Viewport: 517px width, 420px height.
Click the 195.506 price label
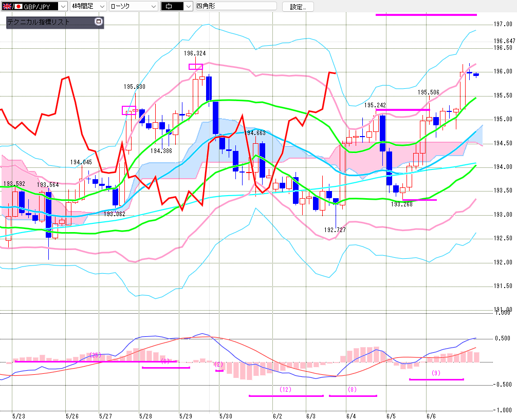click(x=428, y=92)
